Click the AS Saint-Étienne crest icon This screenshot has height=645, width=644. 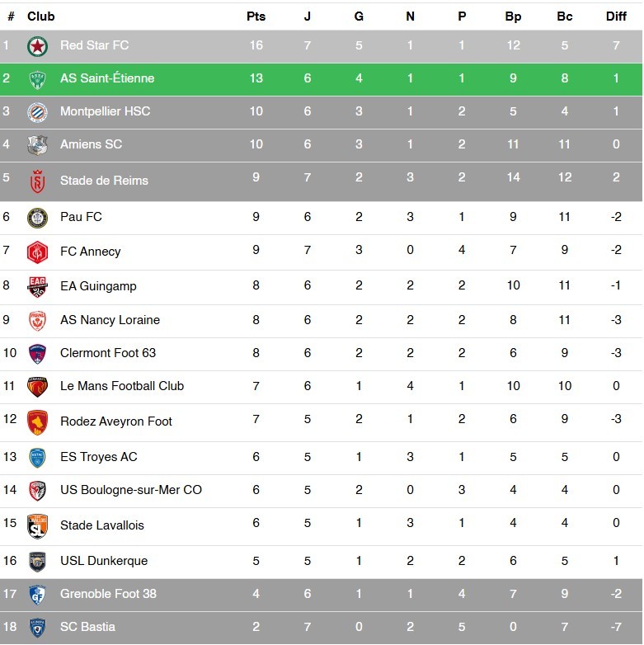pyautogui.click(x=37, y=79)
